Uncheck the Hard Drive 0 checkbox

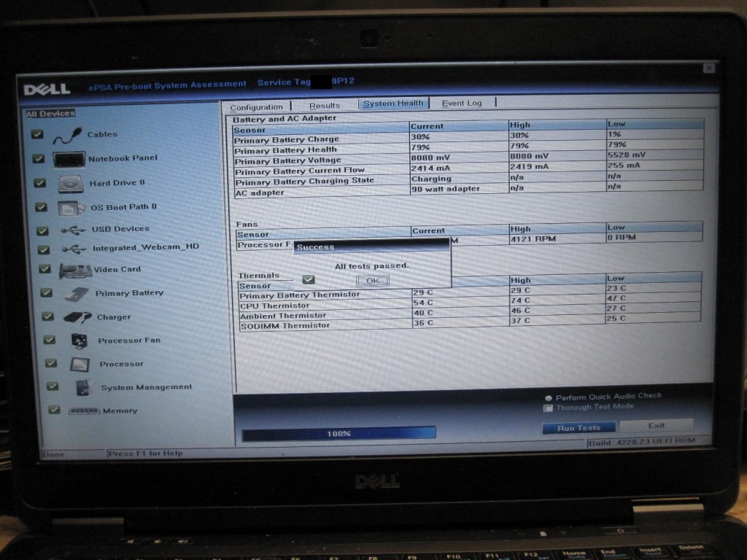click(x=40, y=183)
